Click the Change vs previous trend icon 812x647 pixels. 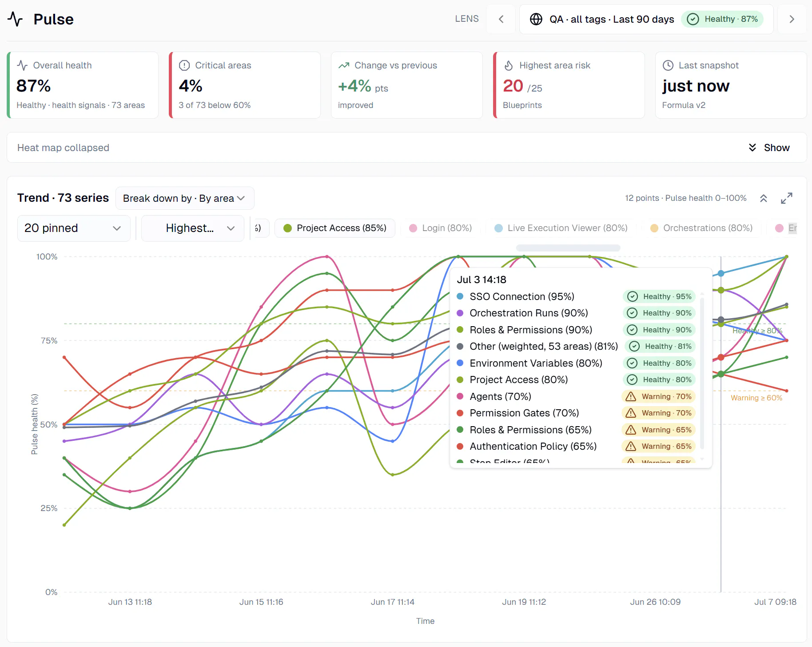344,65
